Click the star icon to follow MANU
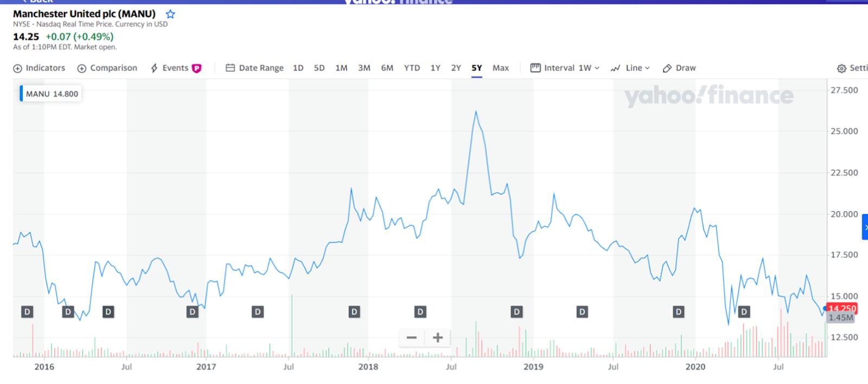The image size is (868, 384). tap(170, 14)
